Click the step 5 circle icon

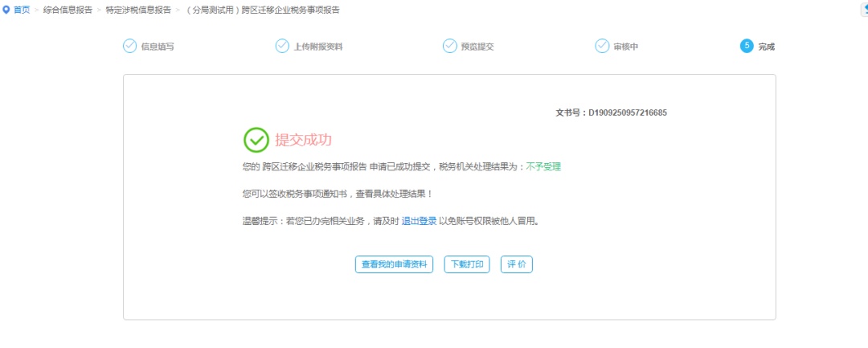(x=747, y=46)
